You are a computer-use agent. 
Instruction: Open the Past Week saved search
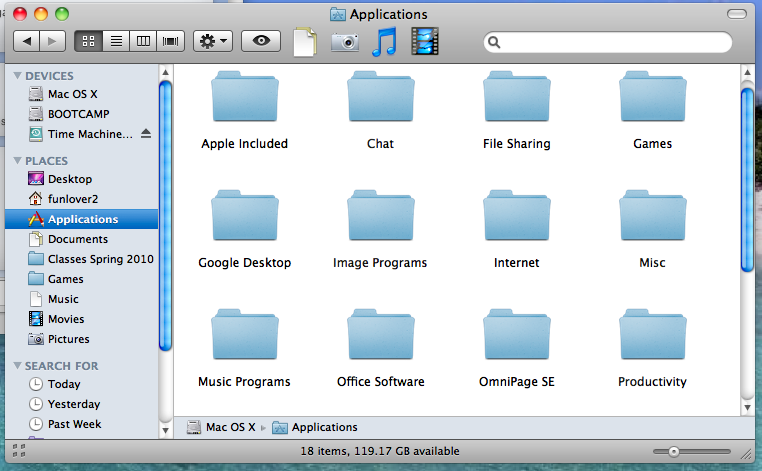pos(82,424)
